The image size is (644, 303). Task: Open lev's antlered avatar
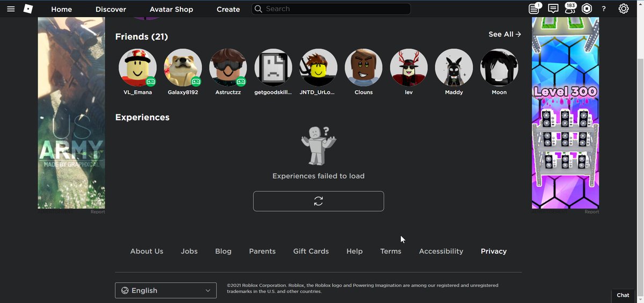point(409,67)
